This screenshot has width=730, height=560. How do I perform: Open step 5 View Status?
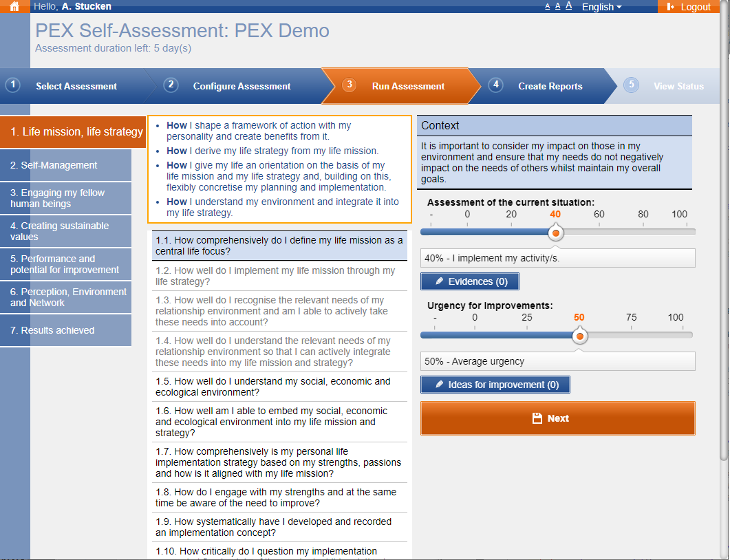678,86
